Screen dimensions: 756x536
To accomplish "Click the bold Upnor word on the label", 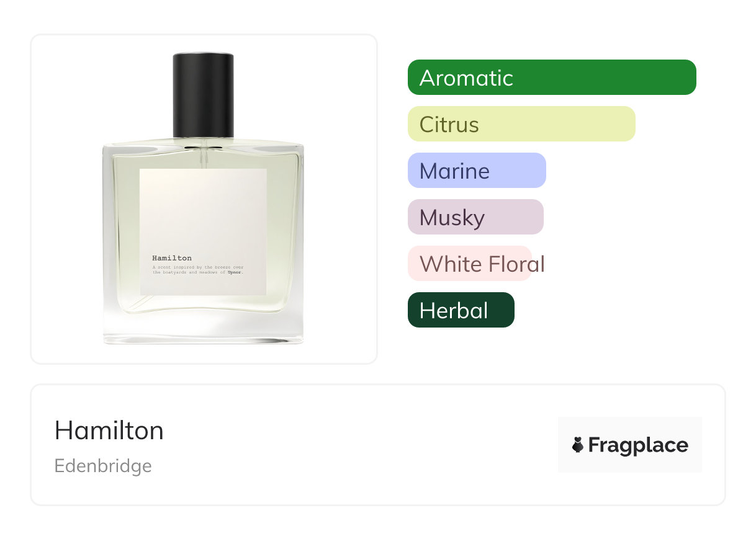I will tap(235, 272).
